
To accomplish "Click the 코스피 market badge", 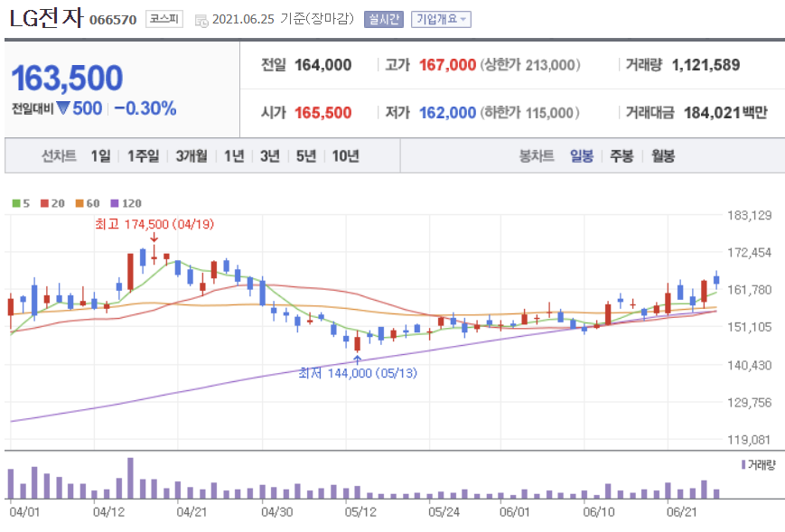I will pos(164,19).
